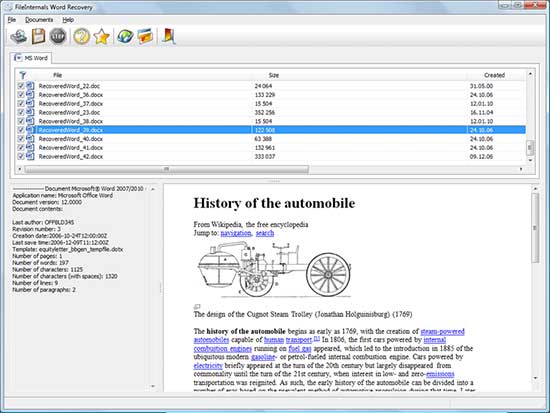This screenshot has width=550, height=413.
Task: Click the document icon of RecoveredWord_36.docx
Action: (x=30, y=94)
